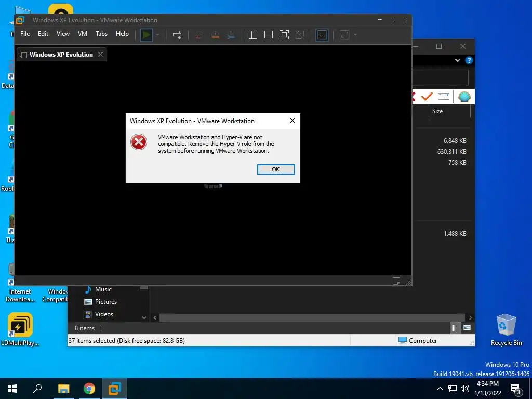The width and height of the screenshot is (532, 399).
Task: Open Snapshot Manager toolbar icon
Action: pyautogui.click(x=231, y=35)
